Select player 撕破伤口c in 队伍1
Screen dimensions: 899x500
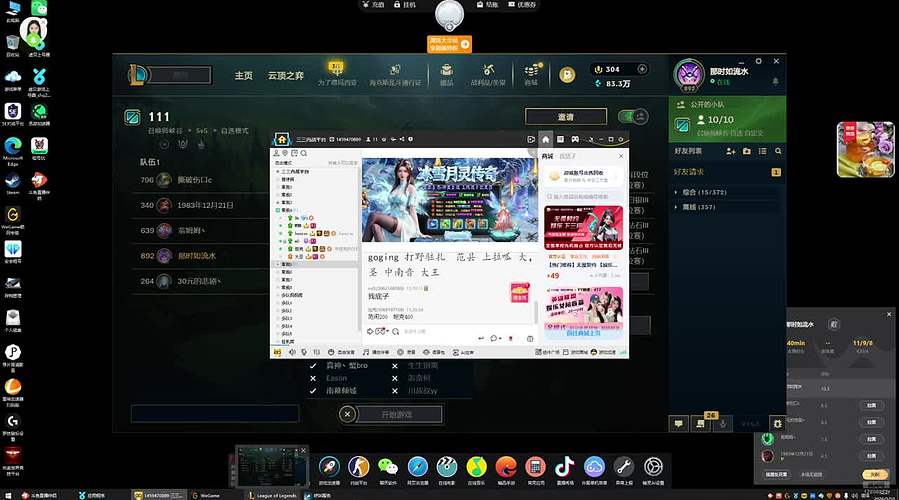click(202, 180)
